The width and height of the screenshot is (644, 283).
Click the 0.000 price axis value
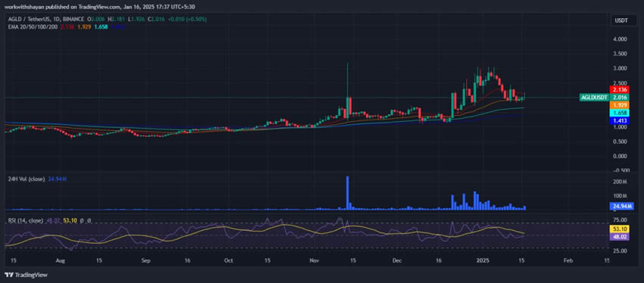pyautogui.click(x=619, y=156)
